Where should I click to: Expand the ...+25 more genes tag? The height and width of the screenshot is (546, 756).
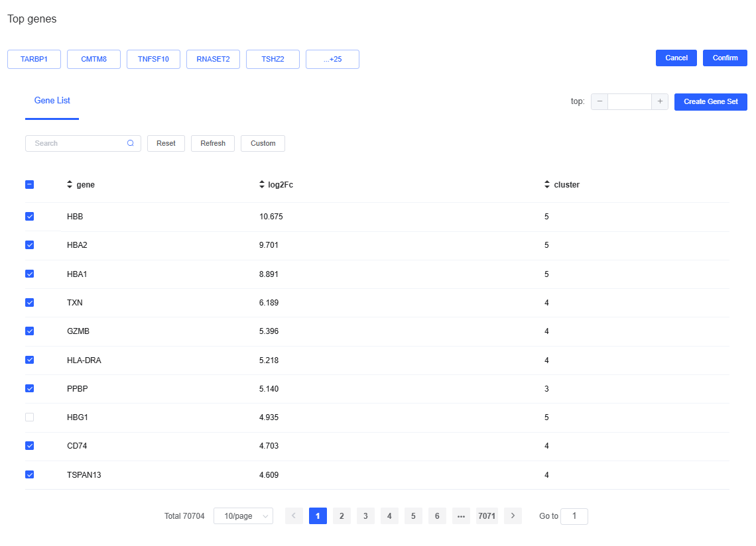coord(332,59)
